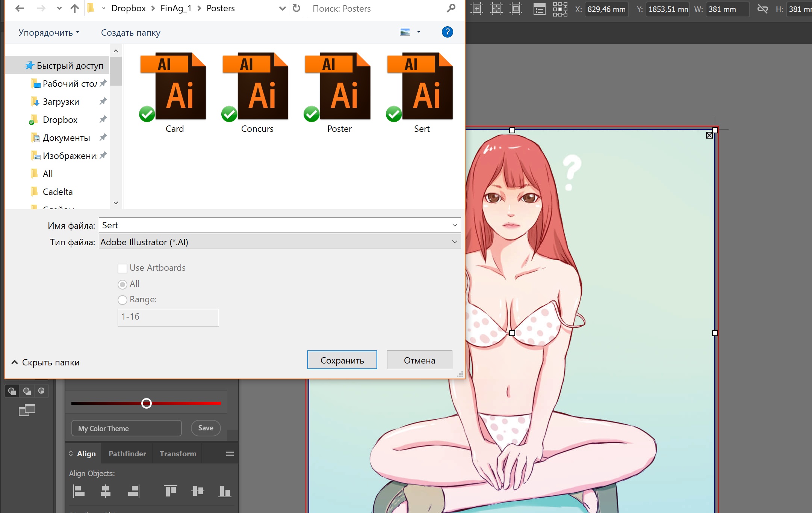Collapse folders with Скрыть папки
The width and height of the screenshot is (812, 513).
click(45, 362)
